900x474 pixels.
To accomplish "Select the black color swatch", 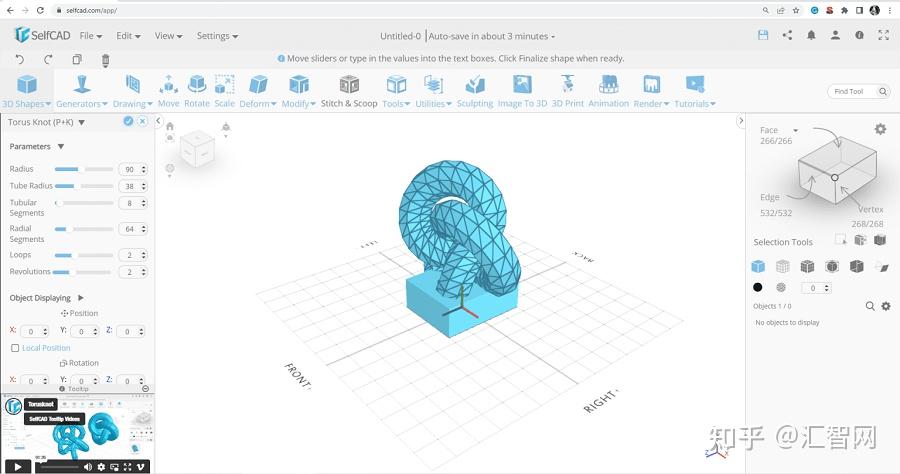I will click(x=758, y=287).
